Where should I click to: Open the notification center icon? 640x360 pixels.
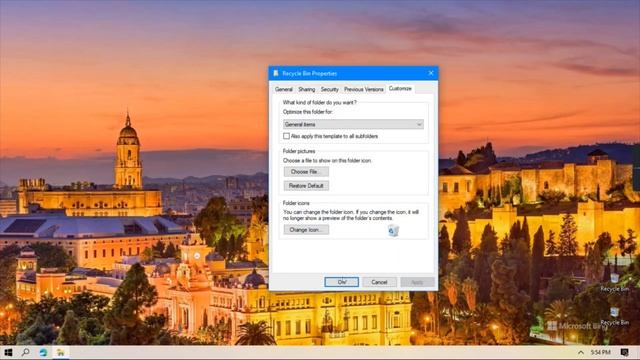coord(624,352)
